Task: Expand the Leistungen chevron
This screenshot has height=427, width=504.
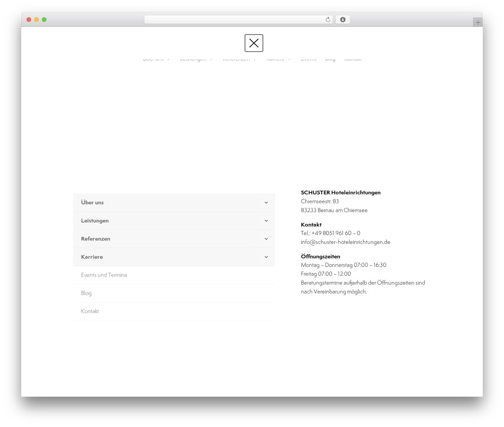Action: pyautogui.click(x=266, y=221)
